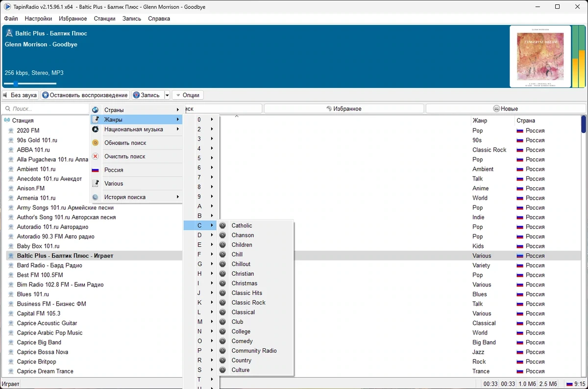Click the Russian flag icon in search menu
This screenshot has width=588, height=389.
click(95, 170)
